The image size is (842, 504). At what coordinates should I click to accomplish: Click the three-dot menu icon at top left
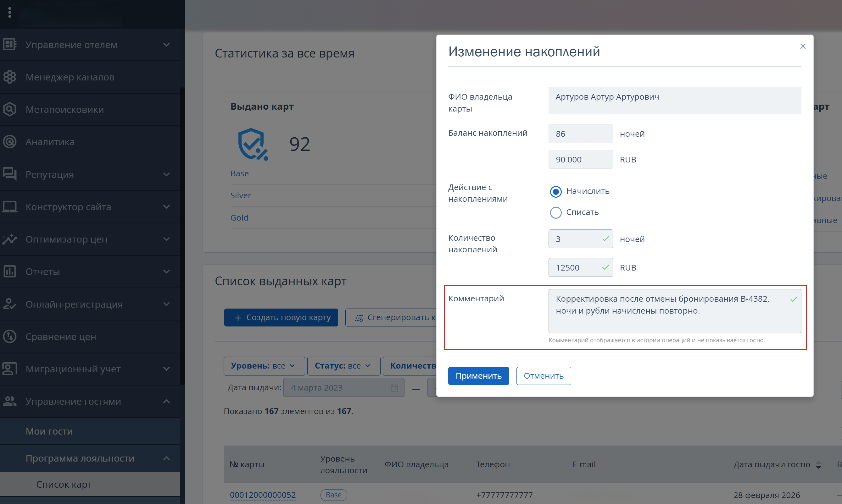pos(9,13)
